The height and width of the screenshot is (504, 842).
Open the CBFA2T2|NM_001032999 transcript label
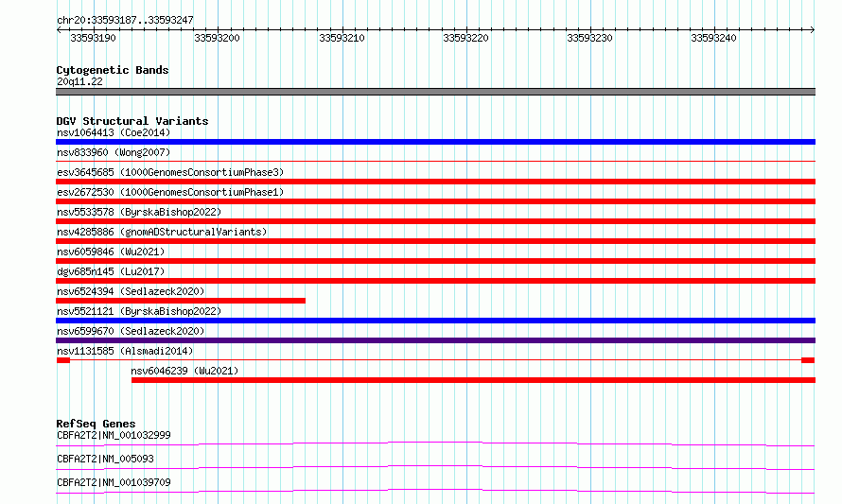pos(114,435)
